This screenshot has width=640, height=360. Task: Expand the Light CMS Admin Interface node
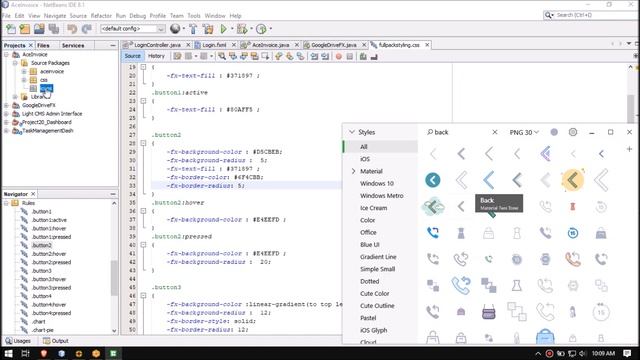(x=7, y=114)
